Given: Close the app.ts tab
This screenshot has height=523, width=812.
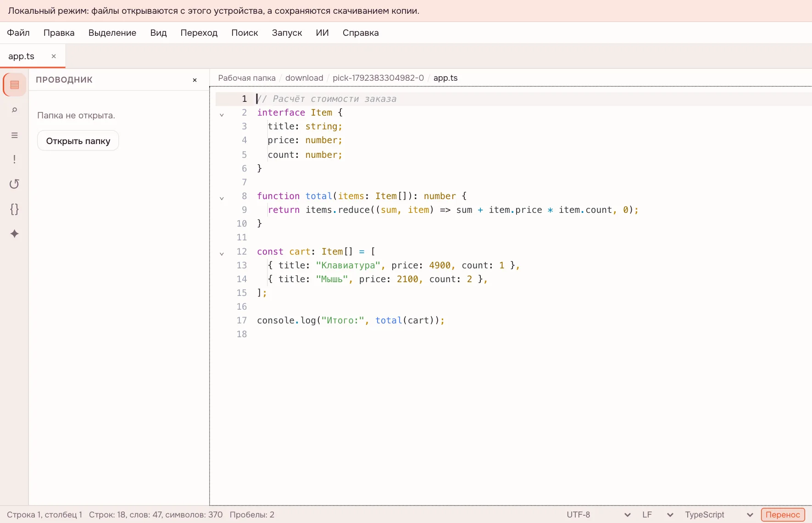Looking at the screenshot, I should [x=54, y=56].
